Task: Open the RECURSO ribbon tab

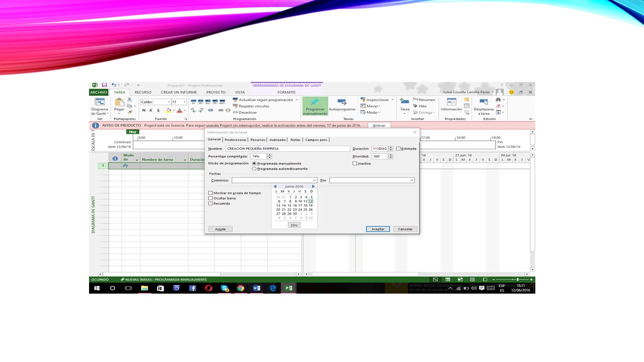Action: [x=143, y=93]
